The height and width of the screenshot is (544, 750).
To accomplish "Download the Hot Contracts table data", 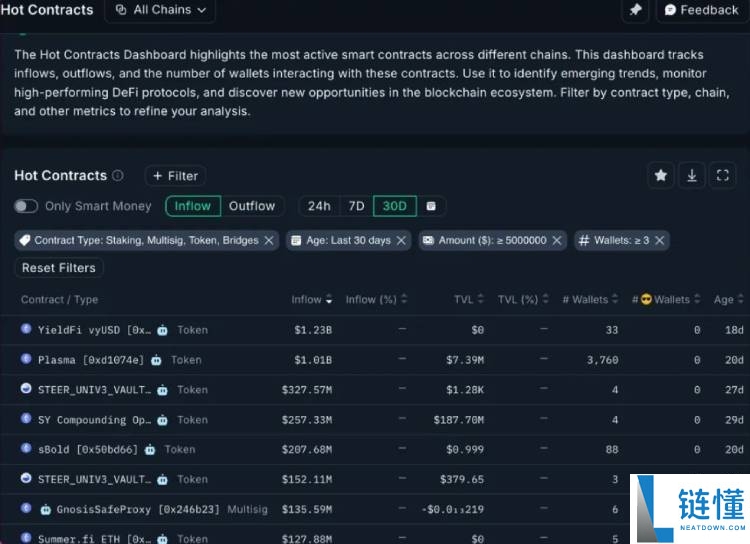I will 692,175.
